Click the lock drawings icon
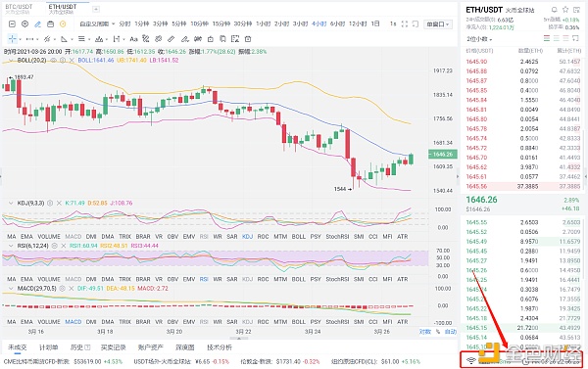The height and width of the screenshot is (369, 588). pos(211,39)
